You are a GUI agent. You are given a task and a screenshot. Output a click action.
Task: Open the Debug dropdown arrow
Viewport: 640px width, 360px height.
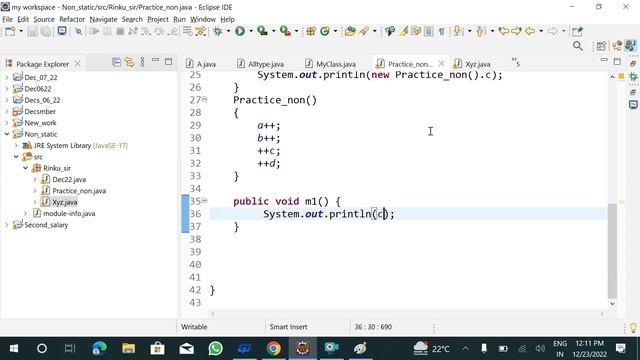[228, 31]
